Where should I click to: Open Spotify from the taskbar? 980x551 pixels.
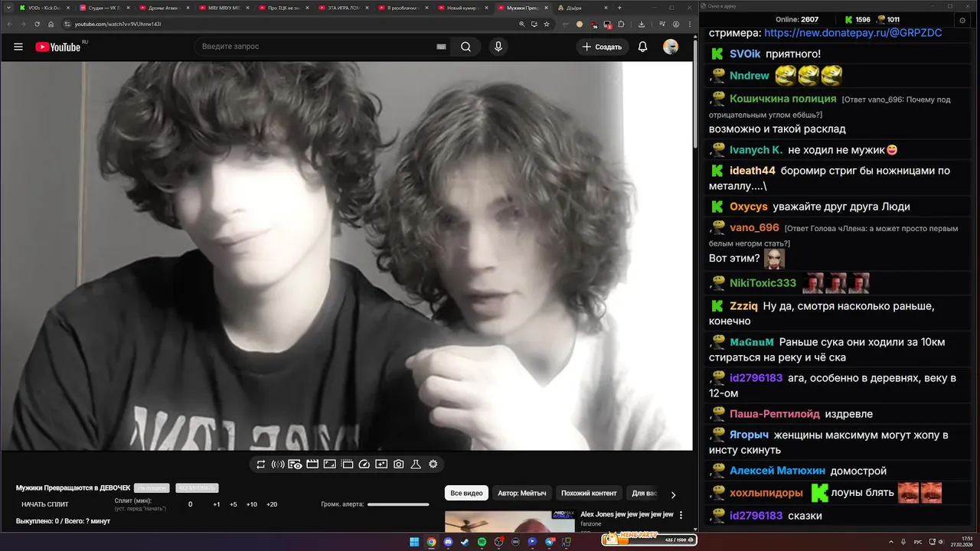pos(482,542)
